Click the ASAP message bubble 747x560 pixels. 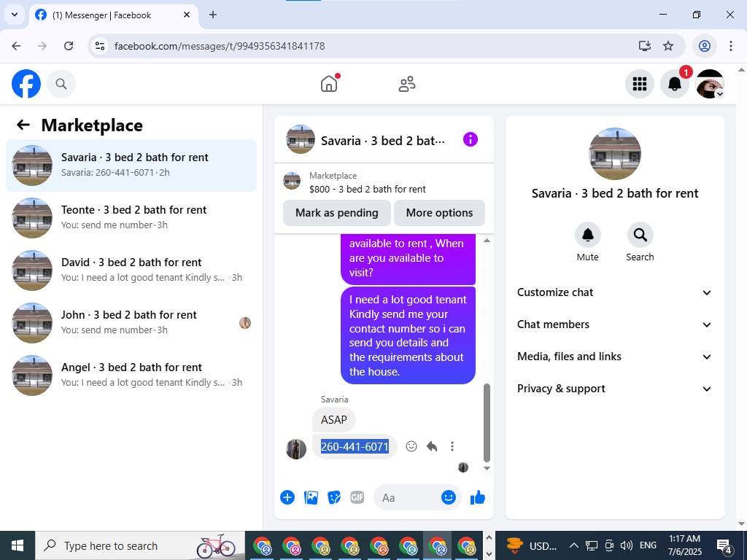tap(334, 419)
